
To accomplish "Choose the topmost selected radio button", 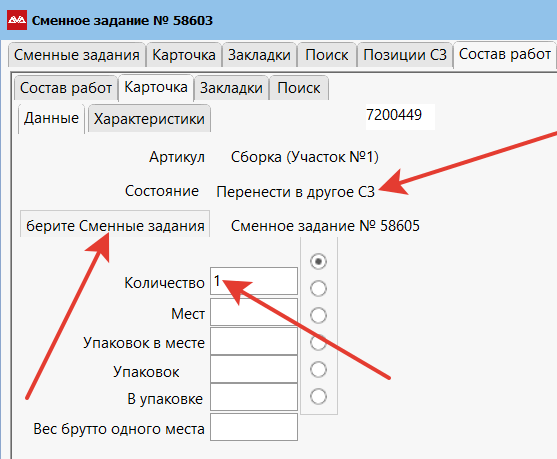I will click(318, 261).
